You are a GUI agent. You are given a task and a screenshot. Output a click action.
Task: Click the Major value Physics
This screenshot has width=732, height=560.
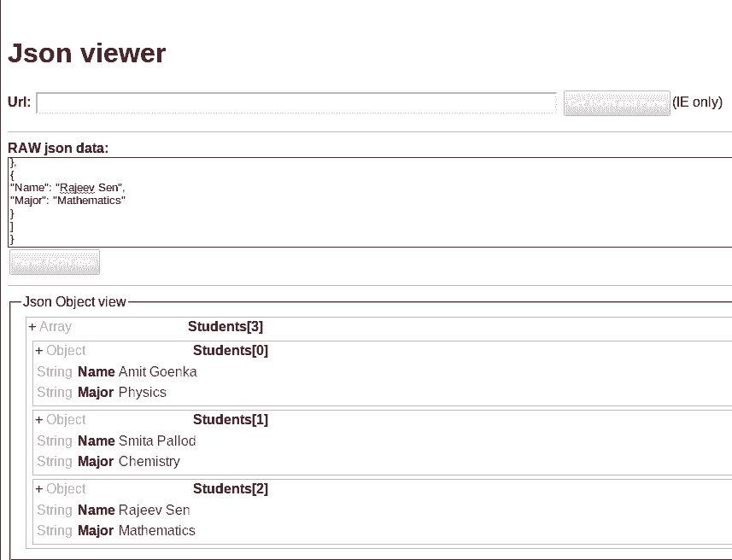pos(143,393)
